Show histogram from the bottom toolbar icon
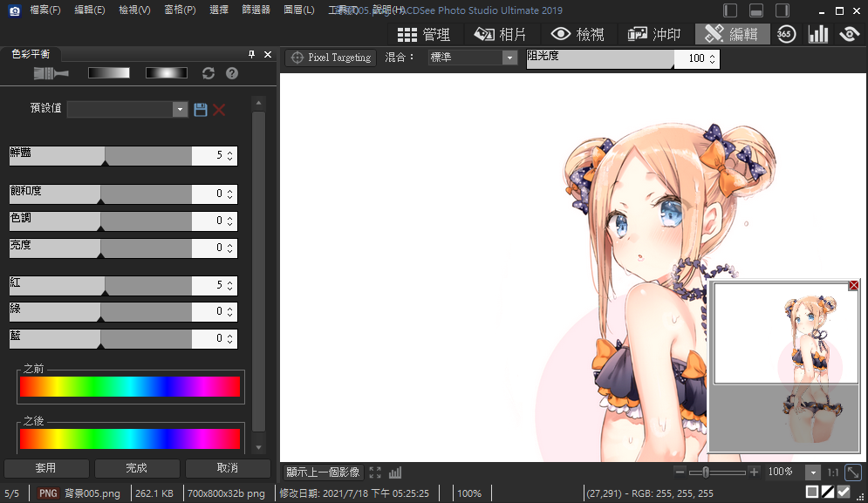 click(395, 472)
